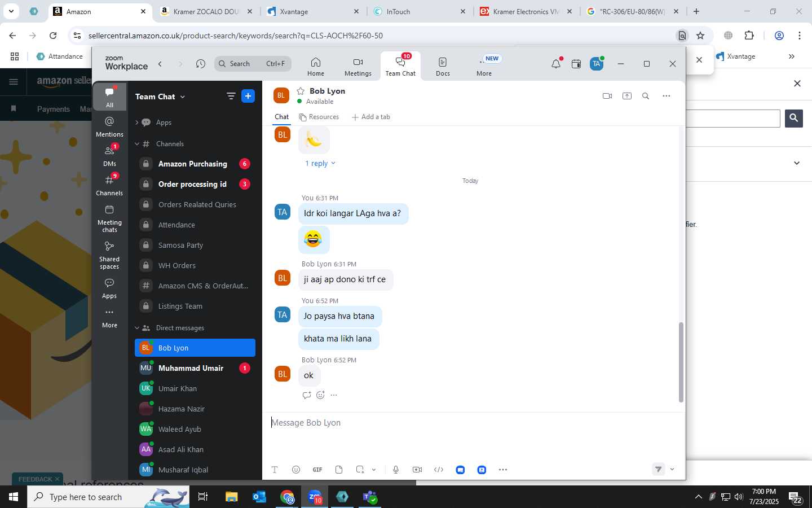
Task: Open the chat filter icon
Action: click(x=231, y=97)
